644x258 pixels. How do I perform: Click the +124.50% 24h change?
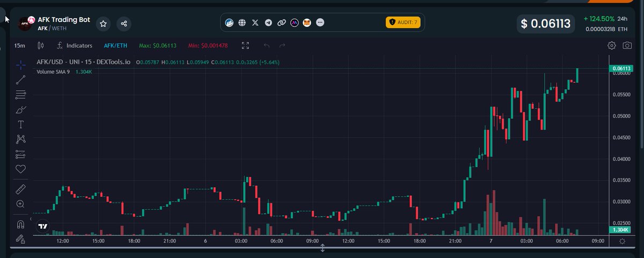pyautogui.click(x=599, y=18)
